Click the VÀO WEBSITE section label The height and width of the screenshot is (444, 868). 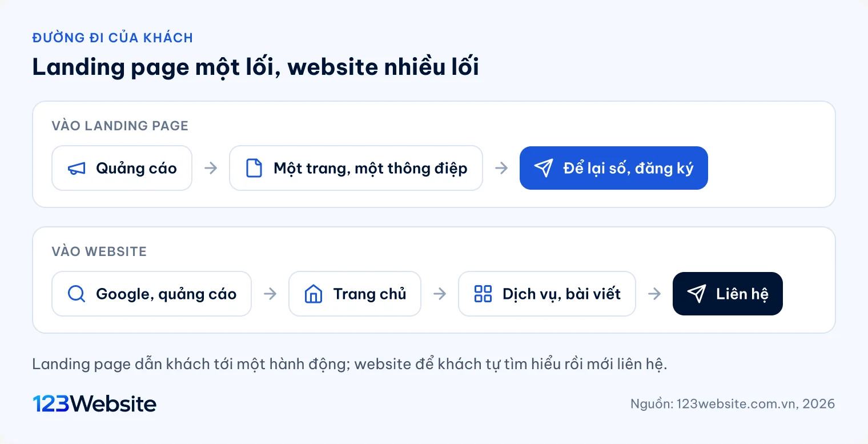[99, 251]
